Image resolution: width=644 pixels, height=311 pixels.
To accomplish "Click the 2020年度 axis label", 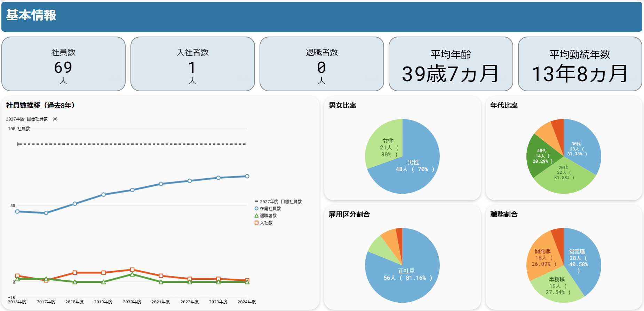I will click(132, 302).
